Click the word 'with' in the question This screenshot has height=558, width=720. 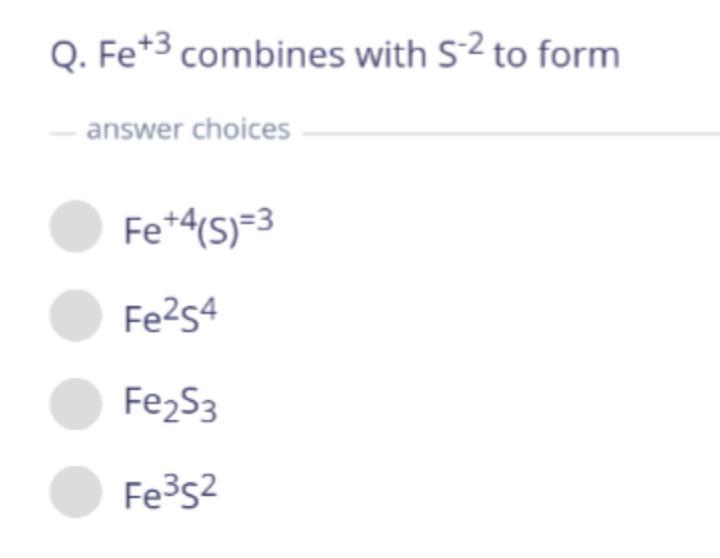[391, 54]
